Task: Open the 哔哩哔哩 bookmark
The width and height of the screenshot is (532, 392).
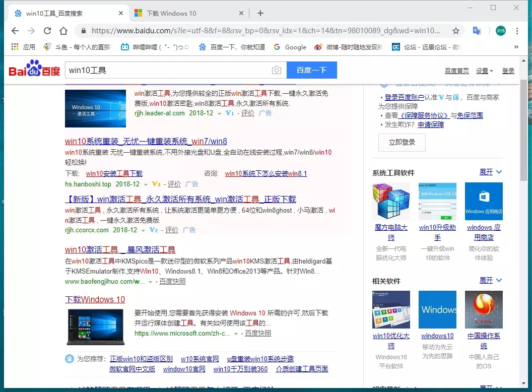Action: (155, 47)
